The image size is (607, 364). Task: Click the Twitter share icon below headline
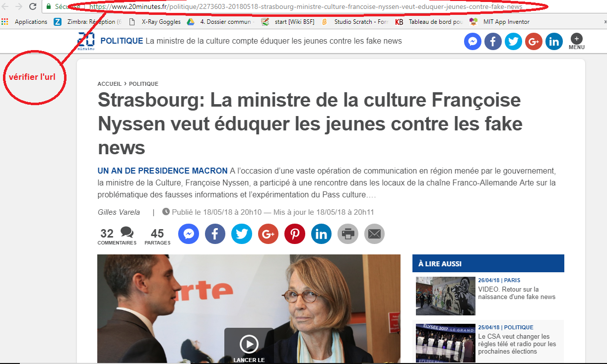click(242, 234)
